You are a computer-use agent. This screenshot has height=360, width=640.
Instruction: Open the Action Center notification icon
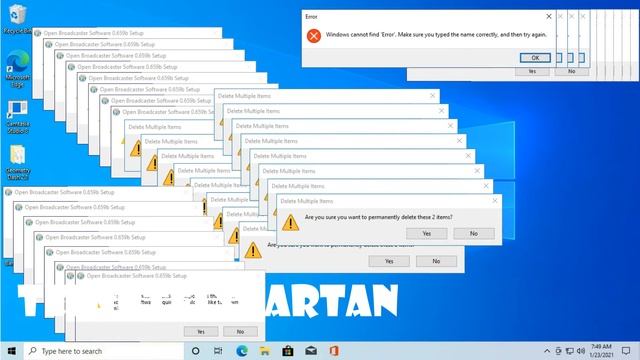point(626,351)
